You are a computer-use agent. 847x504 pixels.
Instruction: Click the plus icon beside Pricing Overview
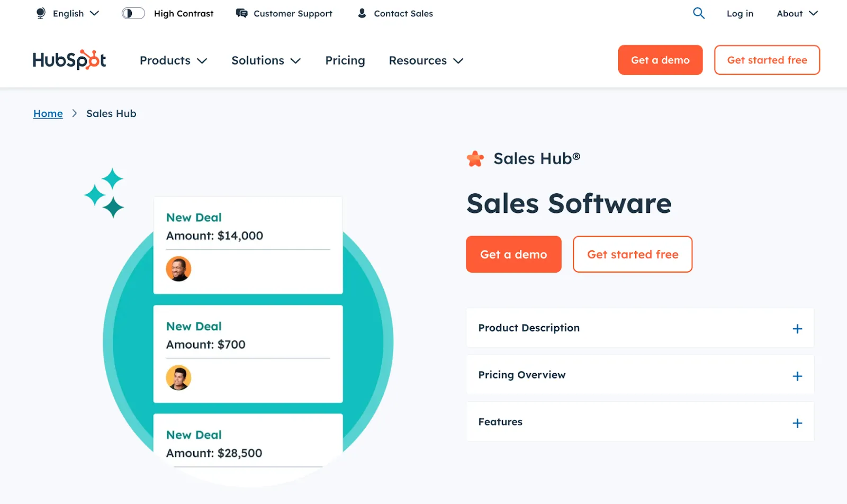click(x=797, y=376)
